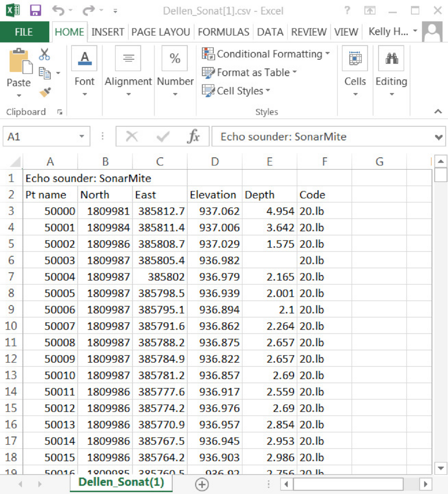Add a new sheet with plus icon
This screenshot has height=494, width=448.
pos(202,484)
